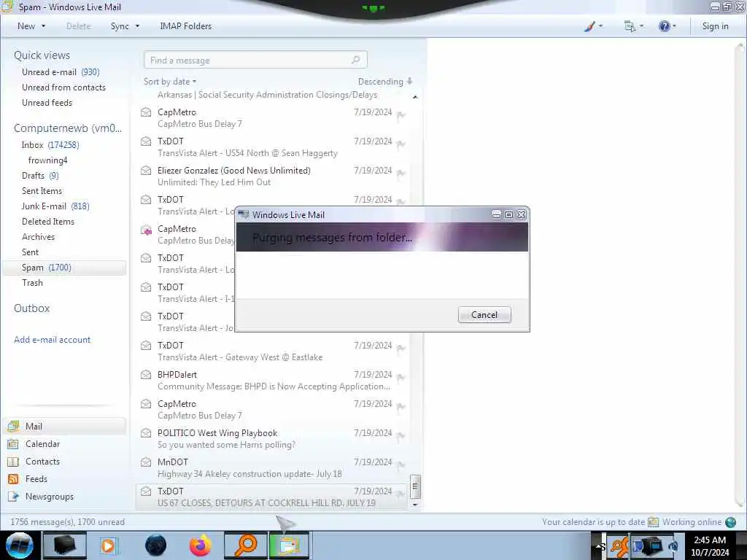Open the Deleted Items folder
Image resolution: width=747 pixels, height=560 pixels.
(48, 222)
